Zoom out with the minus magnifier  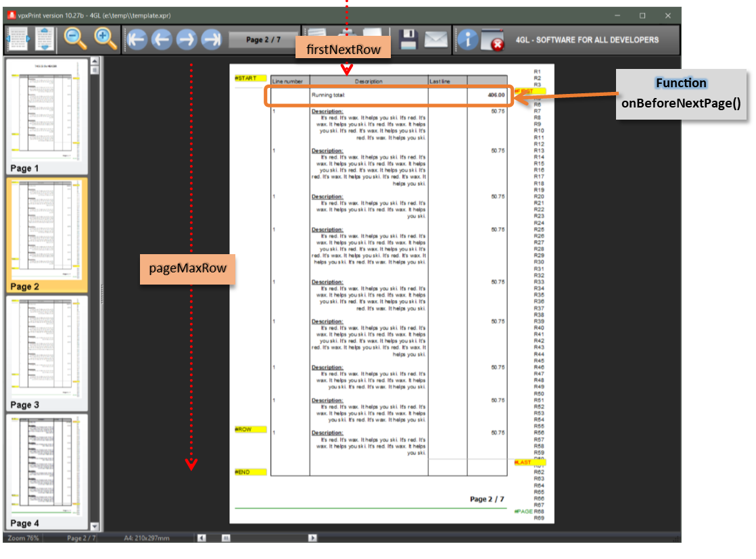(x=75, y=39)
